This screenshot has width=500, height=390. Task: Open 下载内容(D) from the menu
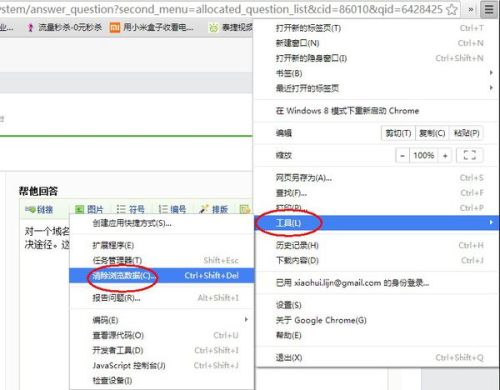tap(377, 260)
